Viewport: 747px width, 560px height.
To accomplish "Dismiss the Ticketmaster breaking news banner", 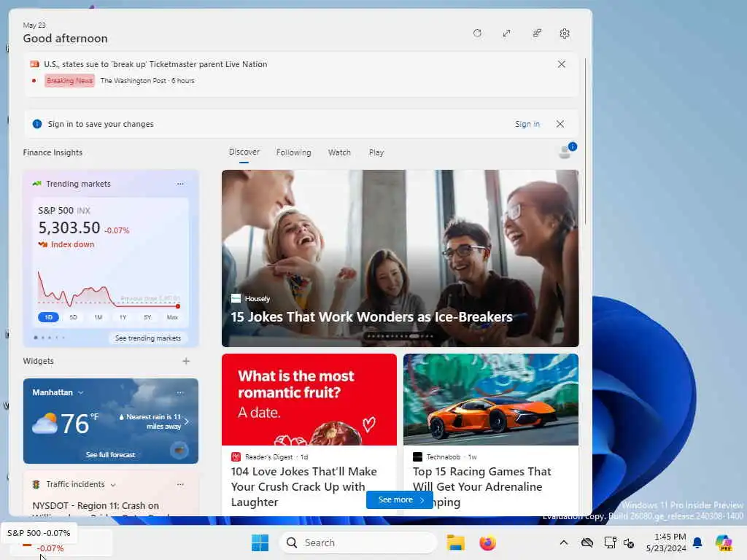I will 562,64.
